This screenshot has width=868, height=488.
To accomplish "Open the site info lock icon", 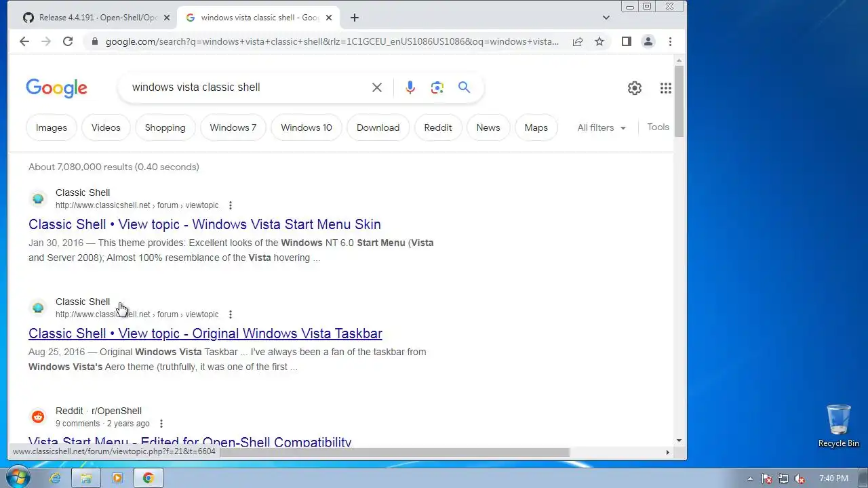I will [94, 41].
